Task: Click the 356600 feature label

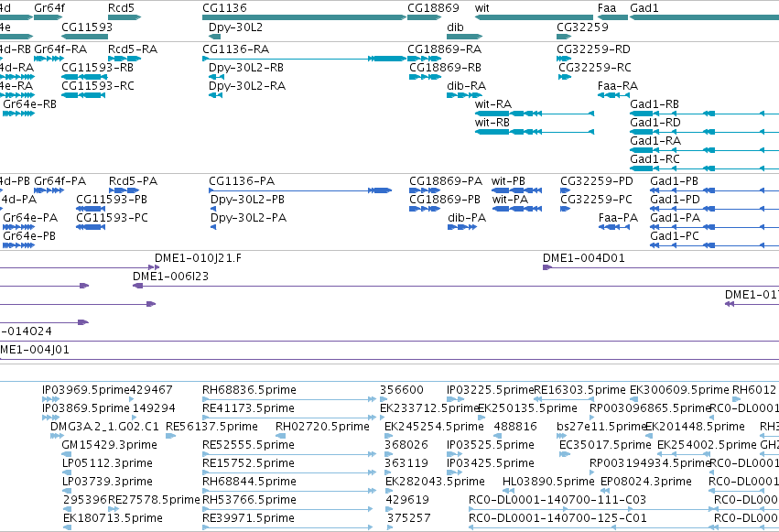Action: 402,390
